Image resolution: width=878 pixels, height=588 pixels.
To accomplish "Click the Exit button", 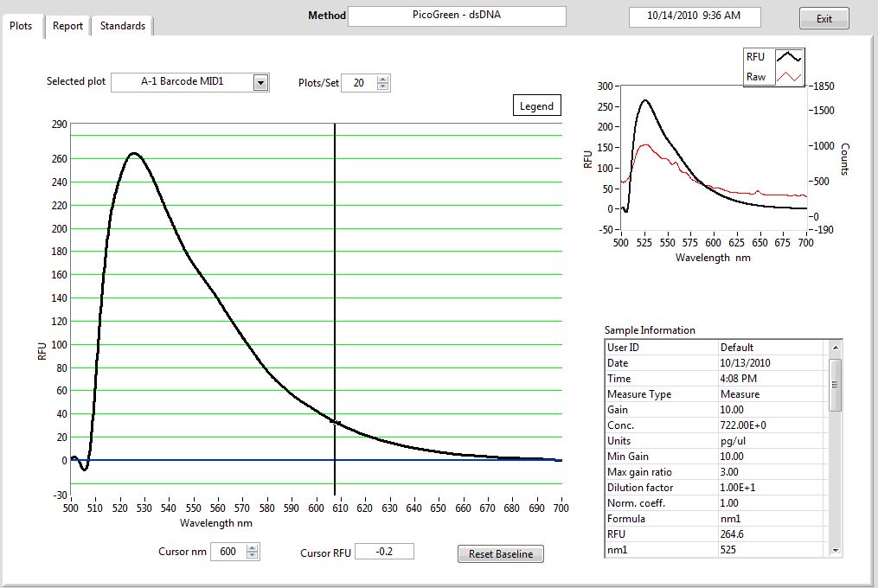I will pyautogui.click(x=824, y=18).
